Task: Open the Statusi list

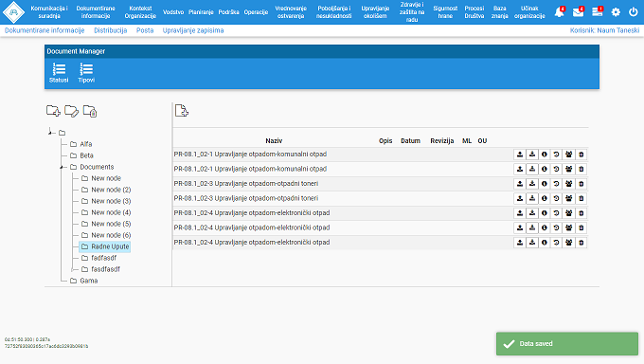Action: point(59,73)
